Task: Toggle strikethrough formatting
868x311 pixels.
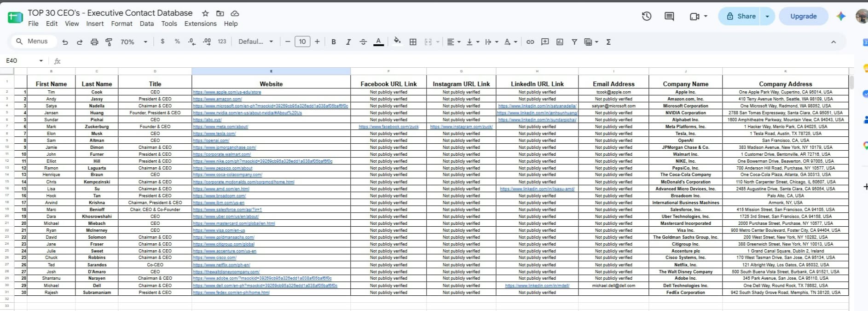Action: (x=363, y=42)
